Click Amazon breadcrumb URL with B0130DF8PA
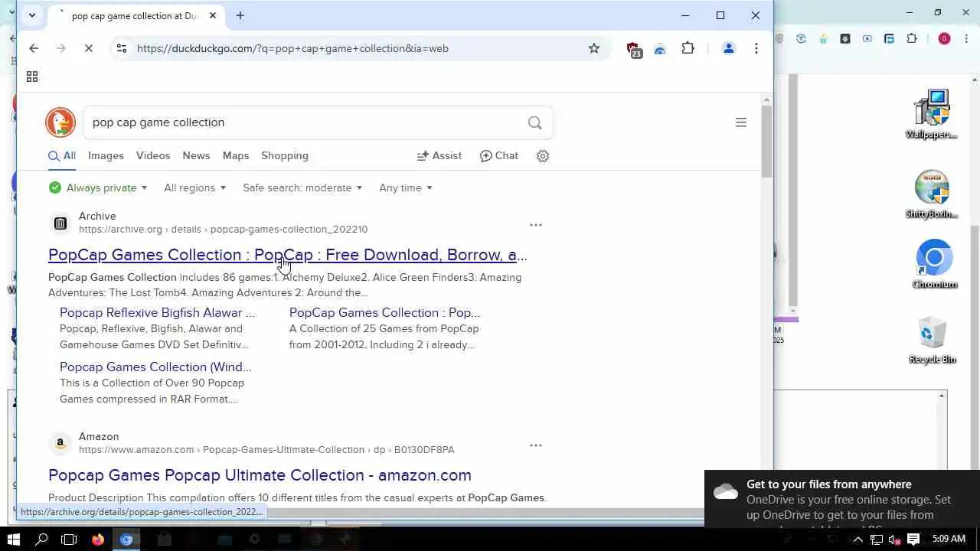Viewport: 980px width, 551px height. [x=266, y=450]
